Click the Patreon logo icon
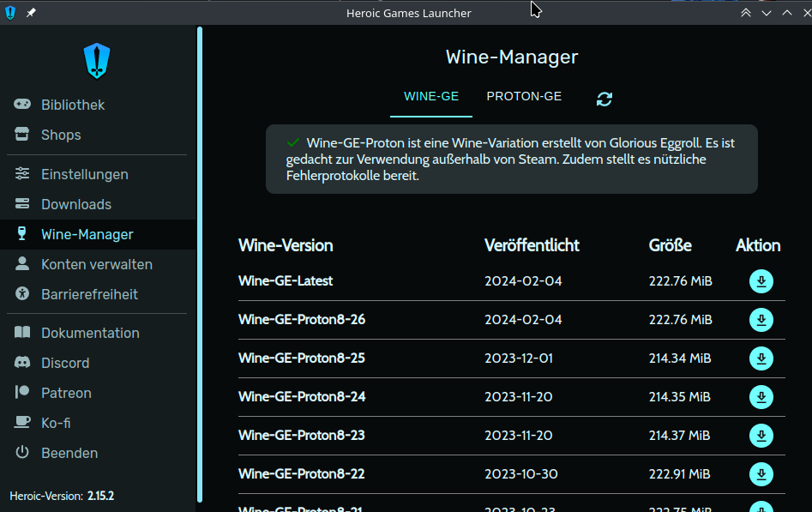 [x=22, y=392]
